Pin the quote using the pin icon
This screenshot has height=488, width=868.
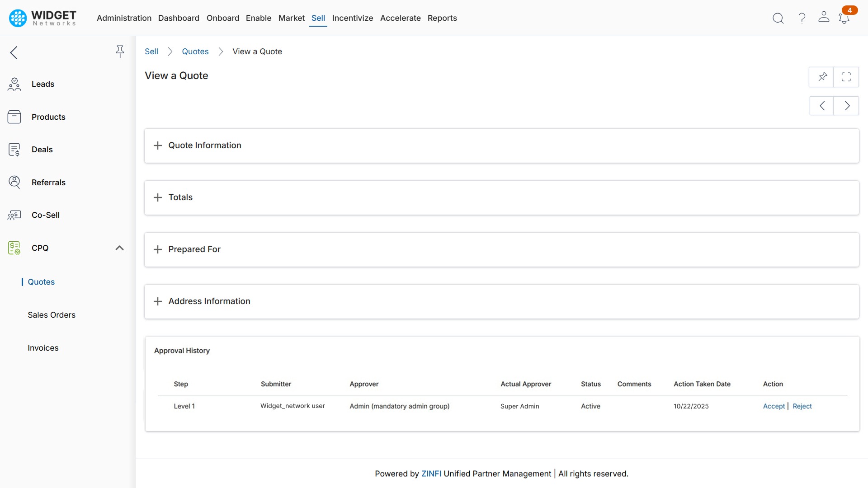click(x=822, y=77)
